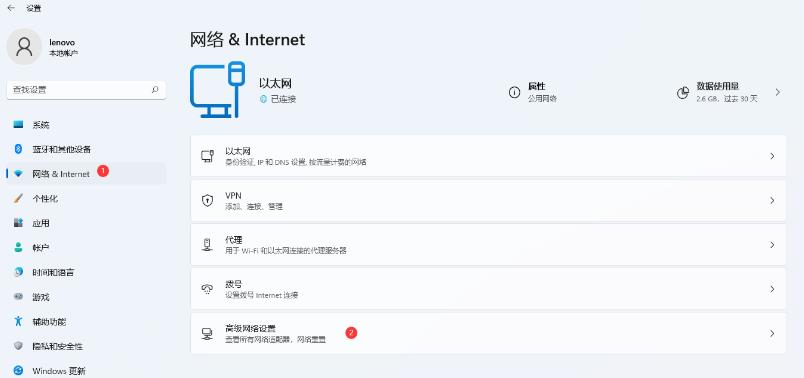Expand the VPN row chevron
Image resolution: width=804 pixels, height=378 pixels.
pyautogui.click(x=772, y=201)
